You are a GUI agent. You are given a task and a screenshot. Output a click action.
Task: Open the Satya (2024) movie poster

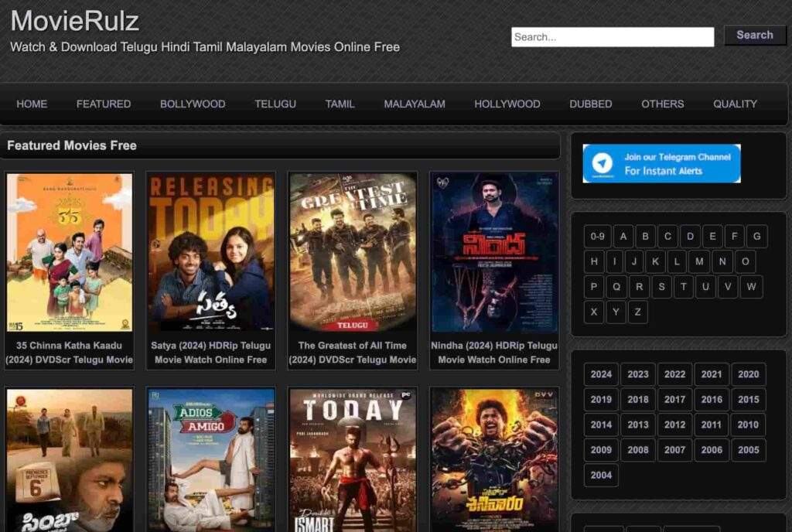click(211, 252)
